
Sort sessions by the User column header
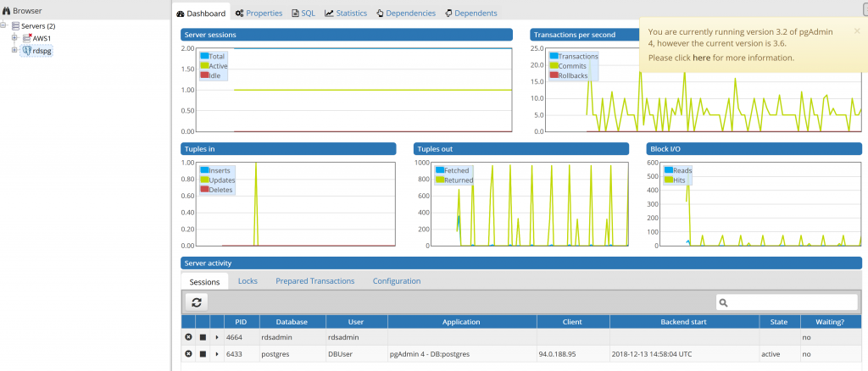click(x=357, y=322)
